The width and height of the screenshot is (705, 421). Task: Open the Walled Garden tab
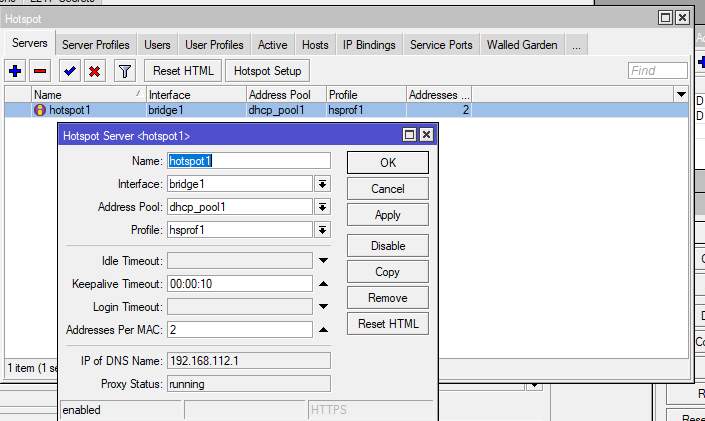[521, 45]
